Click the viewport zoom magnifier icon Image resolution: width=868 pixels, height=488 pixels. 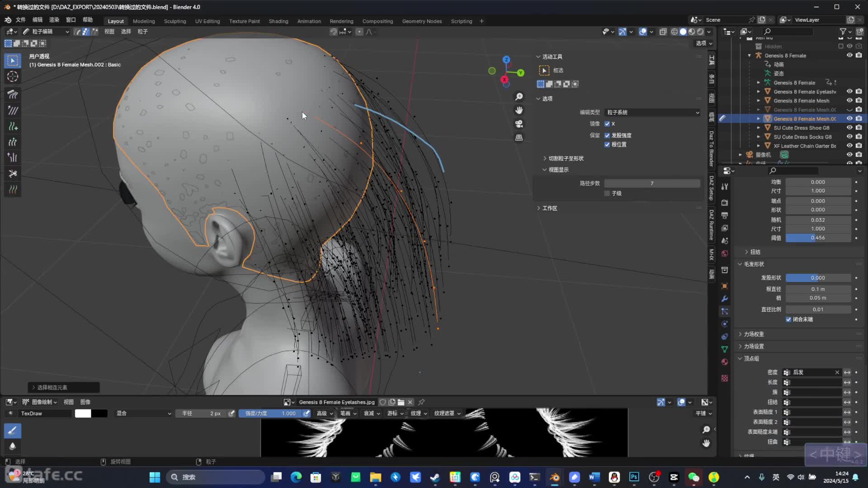tap(519, 97)
